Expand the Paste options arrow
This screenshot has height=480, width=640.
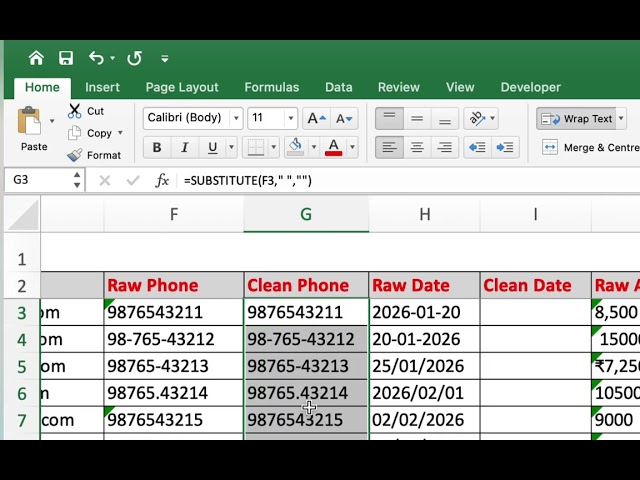point(52,121)
